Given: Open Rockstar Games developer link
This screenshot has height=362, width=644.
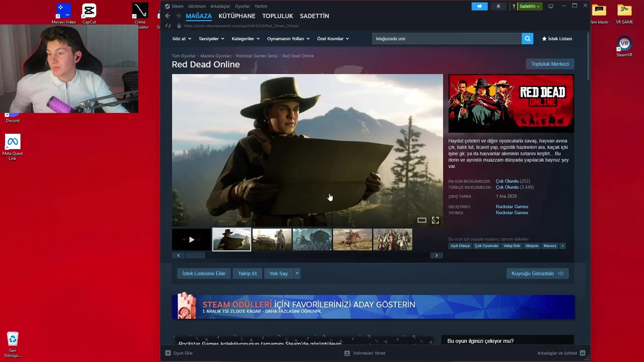Looking at the screenshot, I should pyautogui.click(x=512, y=207).
